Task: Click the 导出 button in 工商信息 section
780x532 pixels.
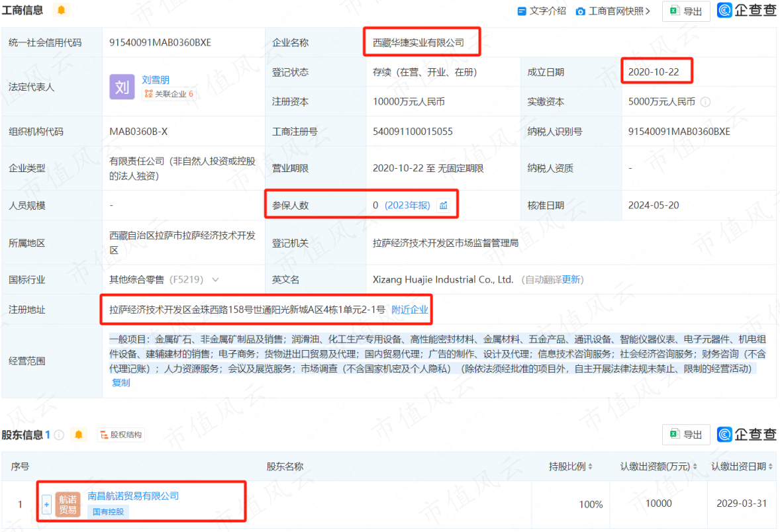Action: click(686, 11)
